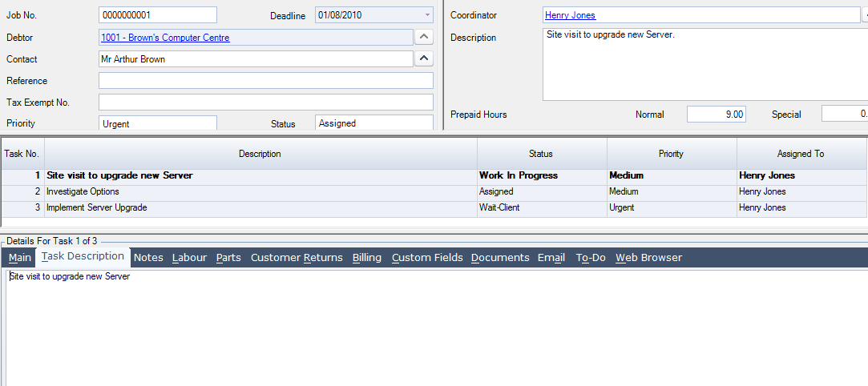Open the Henry Jones coordinator link
This screenshot has width=868, height=386.
tap(570, 15)
